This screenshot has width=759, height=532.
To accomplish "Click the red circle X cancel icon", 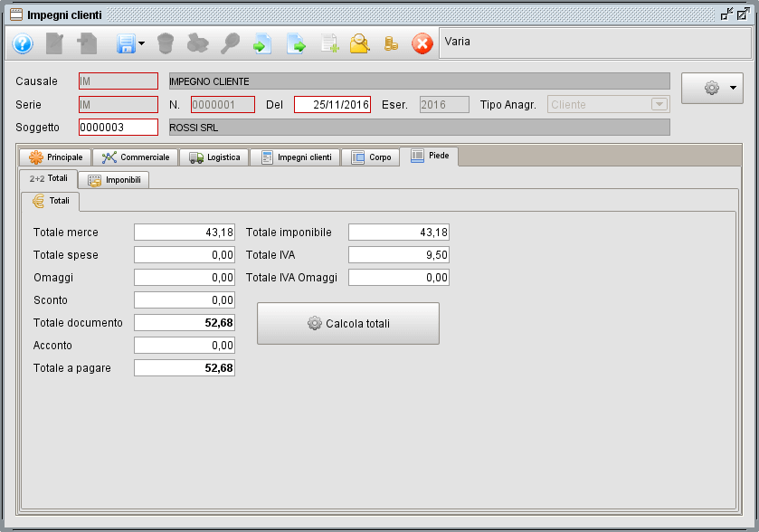I will click(422, 43).
